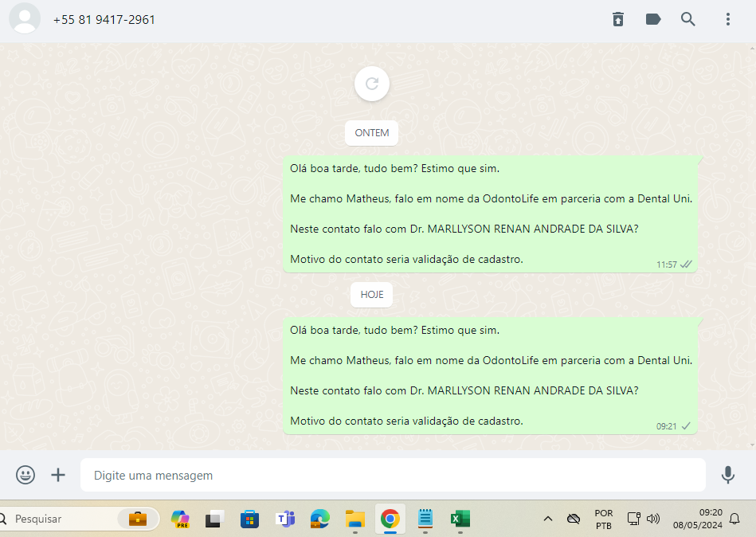Record a voice message with microphone

727,475
